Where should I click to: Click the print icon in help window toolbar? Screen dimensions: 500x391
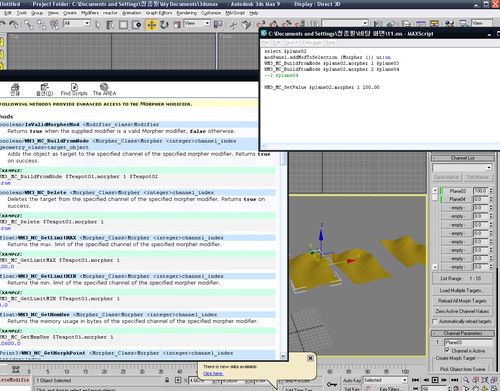[15, 90]
